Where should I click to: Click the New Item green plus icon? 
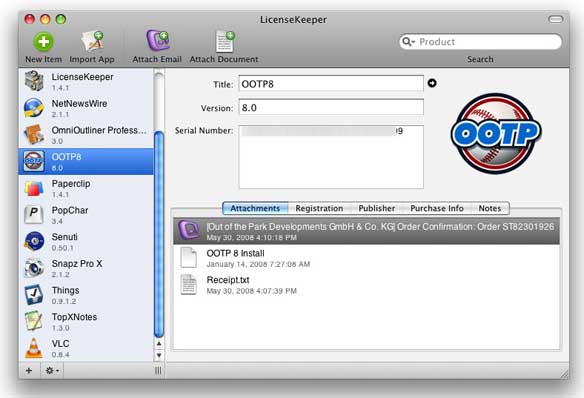coord(44,42)
